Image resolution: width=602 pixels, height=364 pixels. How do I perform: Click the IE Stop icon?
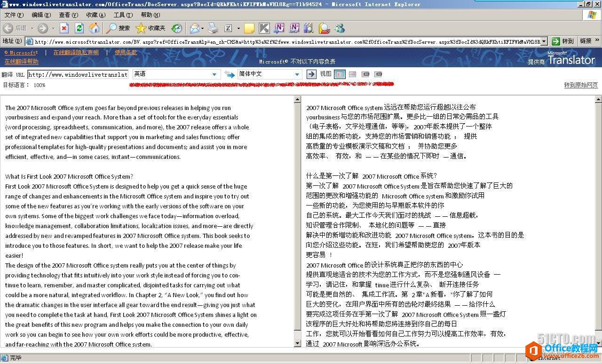[x=64, y=28]
